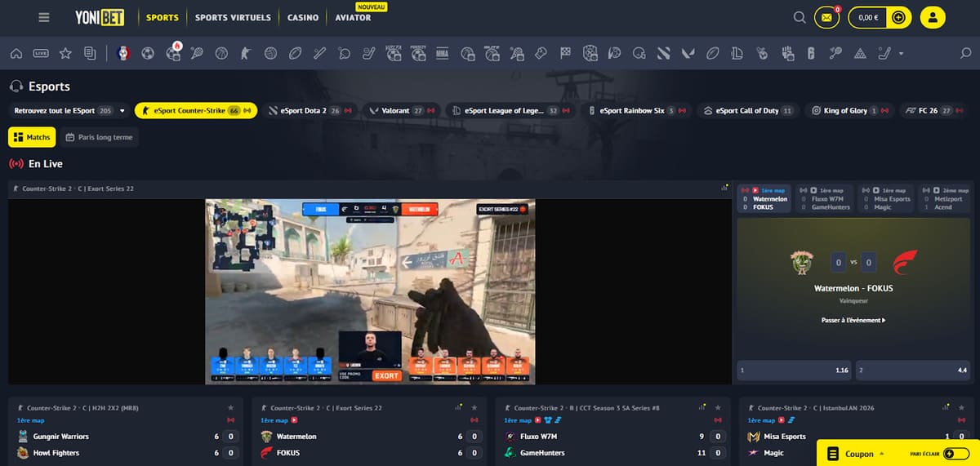Select the plain soccer ball sport icon
This screenshot has width=980, height=466.
tap(148, 54)
